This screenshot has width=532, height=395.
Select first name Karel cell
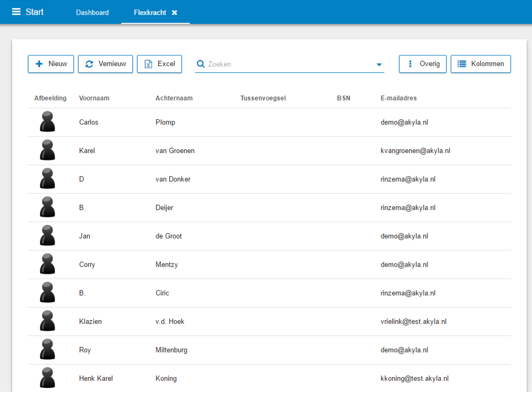pyautogui.click(x=87, y=151)
